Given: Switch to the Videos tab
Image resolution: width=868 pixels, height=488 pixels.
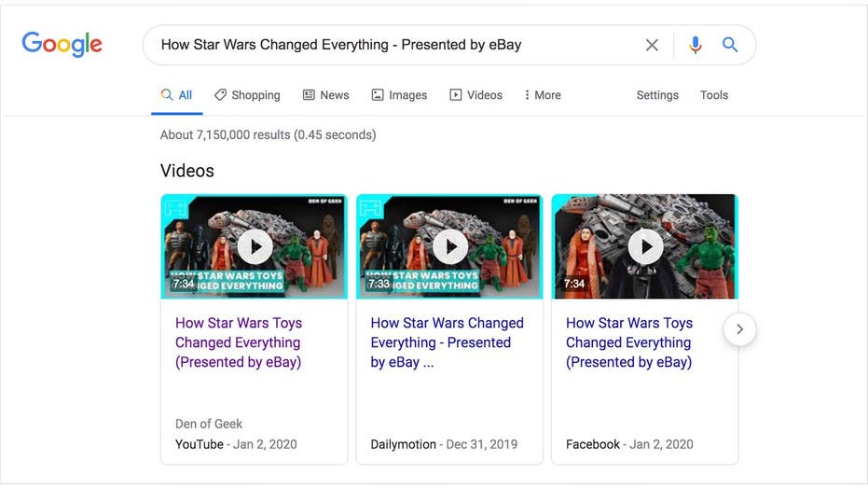Looking at the screenshot, I should (x=476, y=95).
